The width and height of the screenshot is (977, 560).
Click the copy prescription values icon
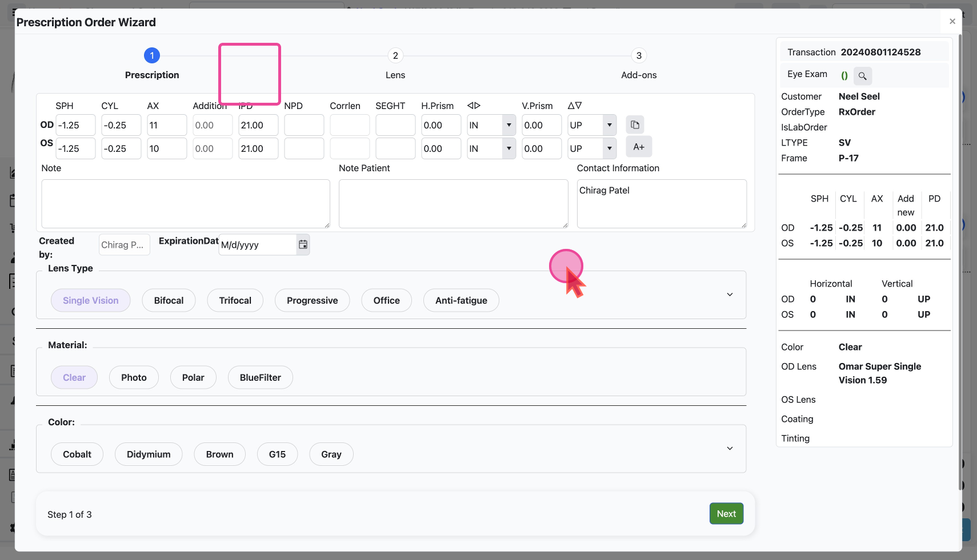click(635, 125)
